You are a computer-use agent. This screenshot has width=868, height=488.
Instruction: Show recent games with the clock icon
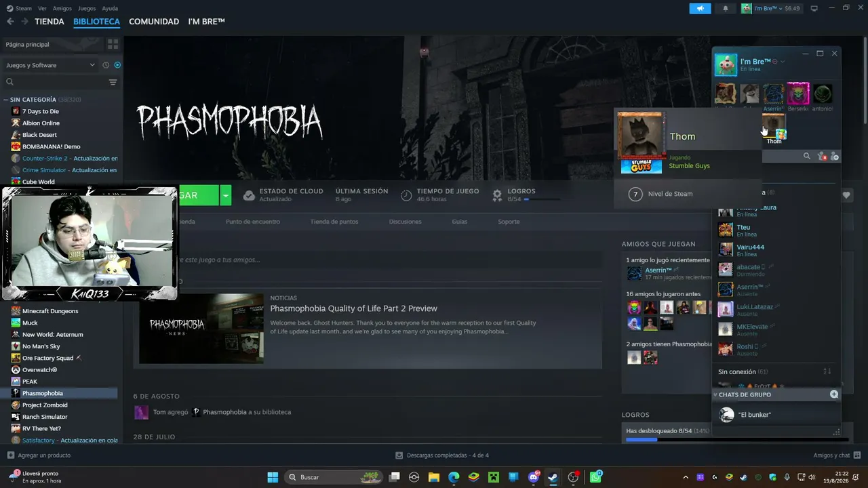[106, 65]
